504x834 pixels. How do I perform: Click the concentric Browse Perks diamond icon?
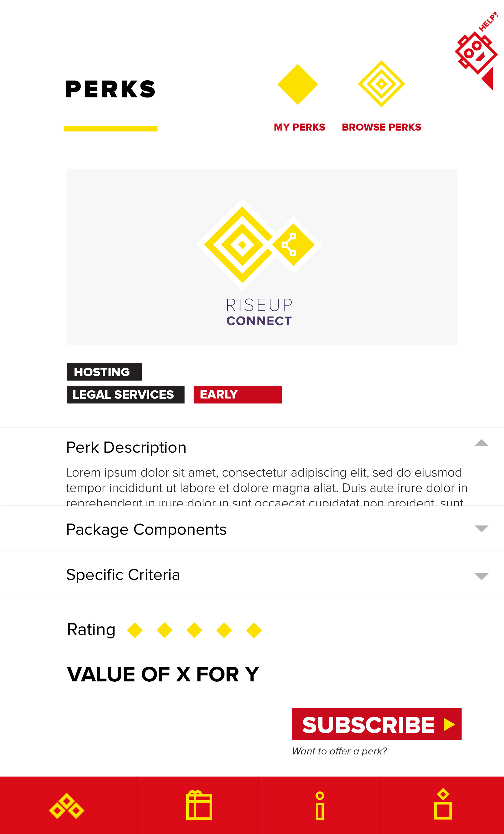click(381, 84)
